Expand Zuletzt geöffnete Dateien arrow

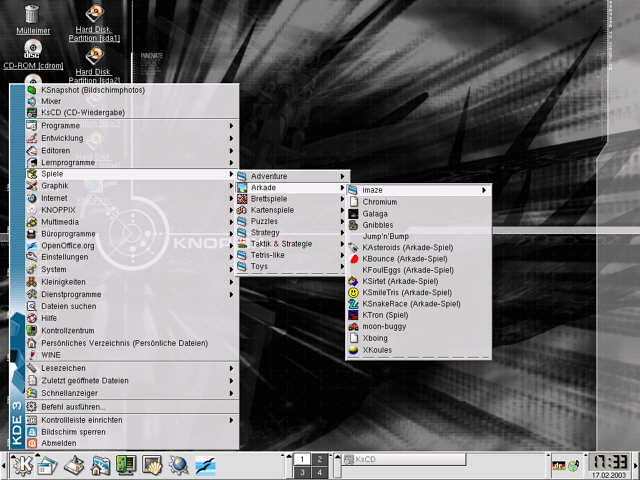pos(231,381)
